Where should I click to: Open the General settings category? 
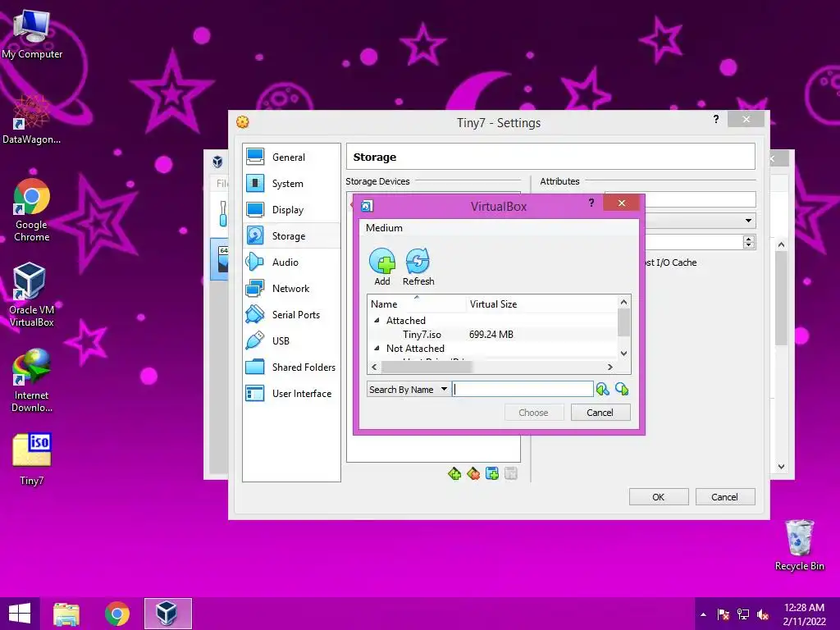[291, 157]
